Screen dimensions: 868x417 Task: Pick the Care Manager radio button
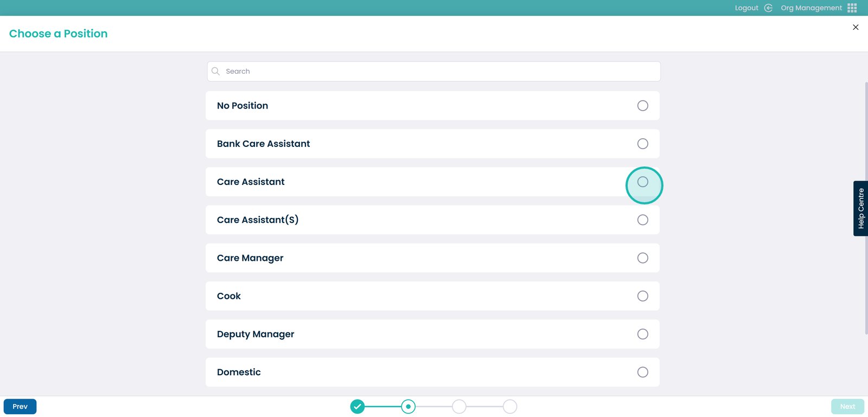coord(643,258)
